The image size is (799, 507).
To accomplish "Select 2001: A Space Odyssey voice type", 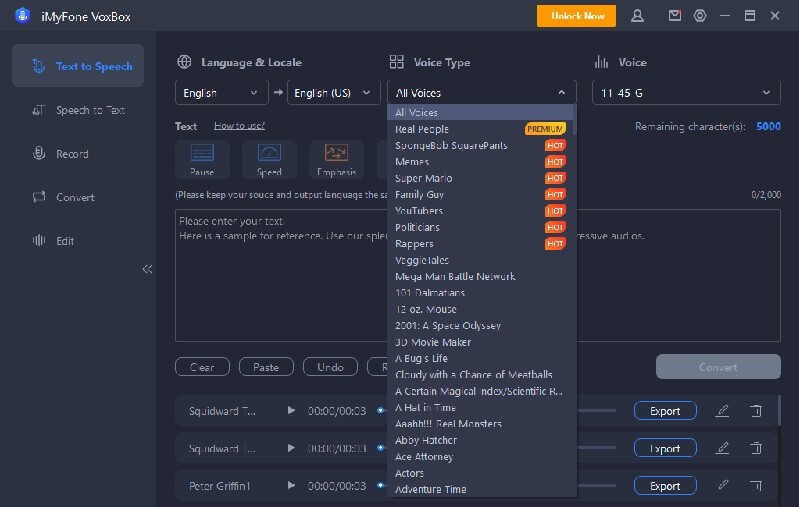I will tap(480, 326).
